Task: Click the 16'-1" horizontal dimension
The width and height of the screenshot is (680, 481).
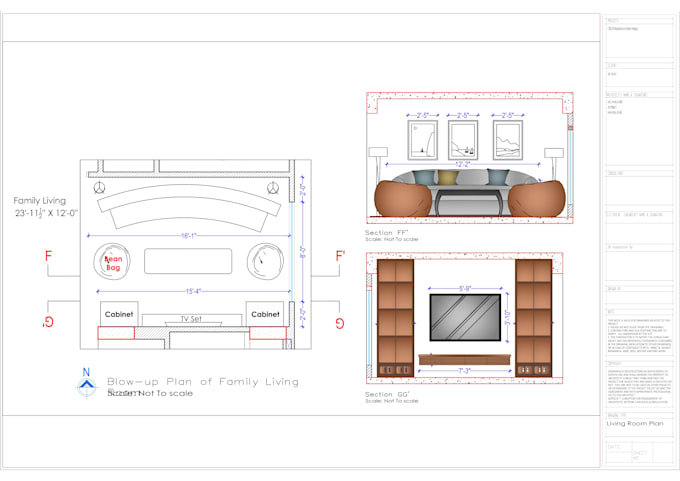Action: [189, 236]
